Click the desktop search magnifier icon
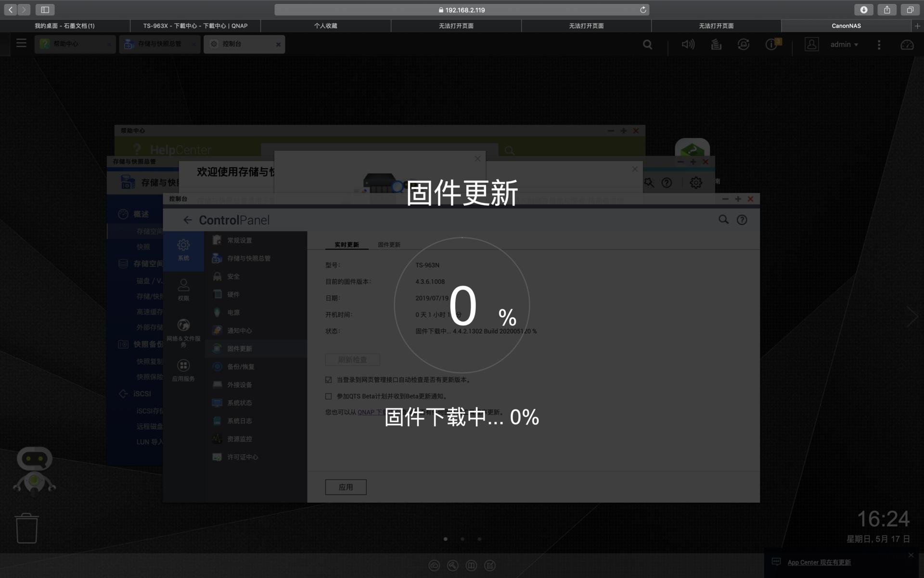Image resolution: width=924 pixels, height=578 pixels. [647, 44]
